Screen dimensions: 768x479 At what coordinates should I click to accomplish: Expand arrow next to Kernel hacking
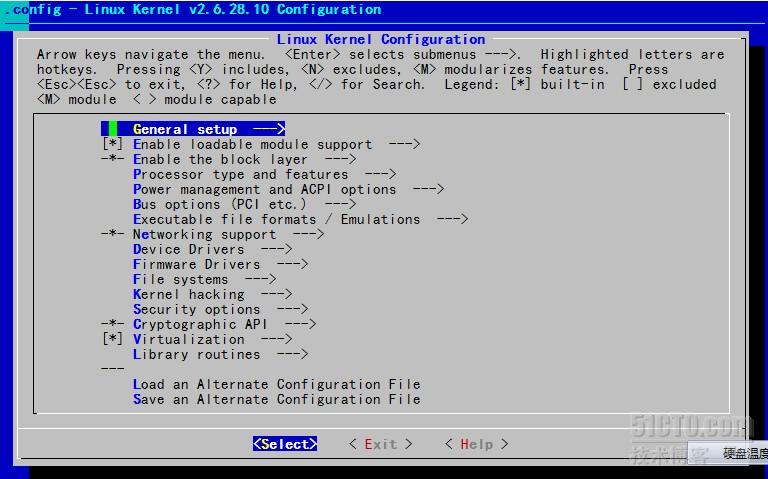[276, 294]
